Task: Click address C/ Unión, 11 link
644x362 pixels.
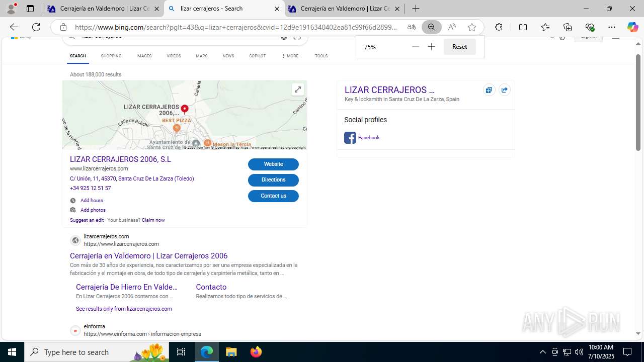Action: tap(132, 178)
